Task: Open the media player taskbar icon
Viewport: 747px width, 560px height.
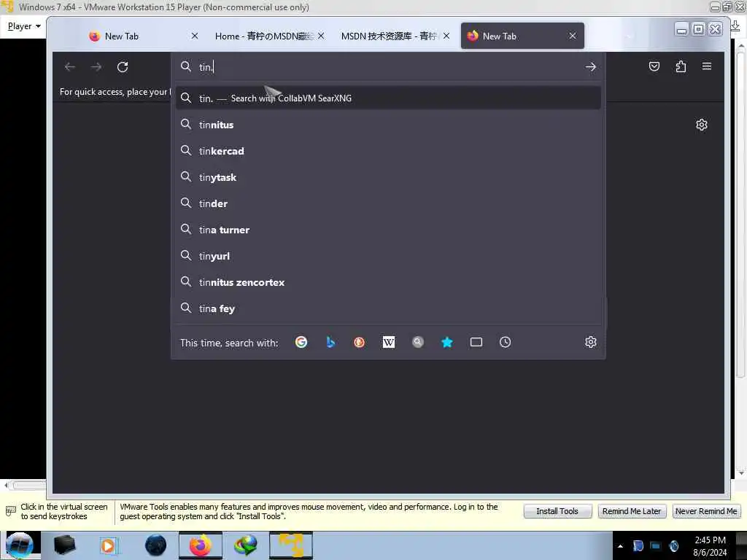Action: click(108, 545)
